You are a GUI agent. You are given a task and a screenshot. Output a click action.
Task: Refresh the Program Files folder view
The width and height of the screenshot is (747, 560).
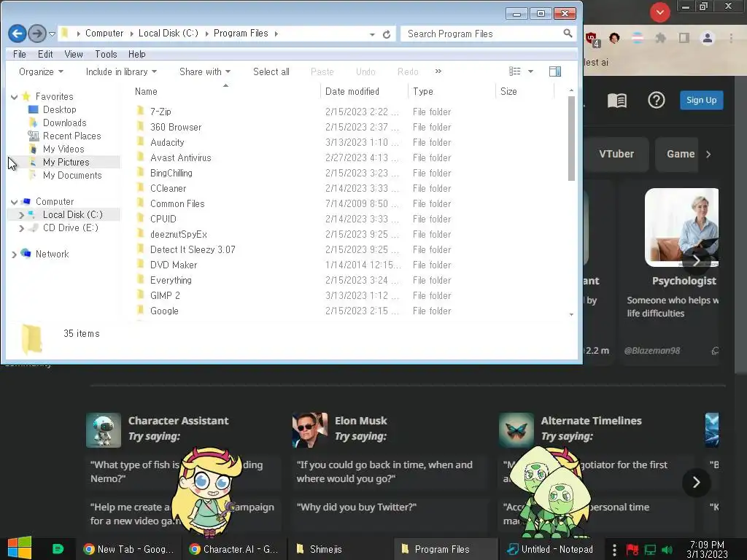click(x=387, y=34)
